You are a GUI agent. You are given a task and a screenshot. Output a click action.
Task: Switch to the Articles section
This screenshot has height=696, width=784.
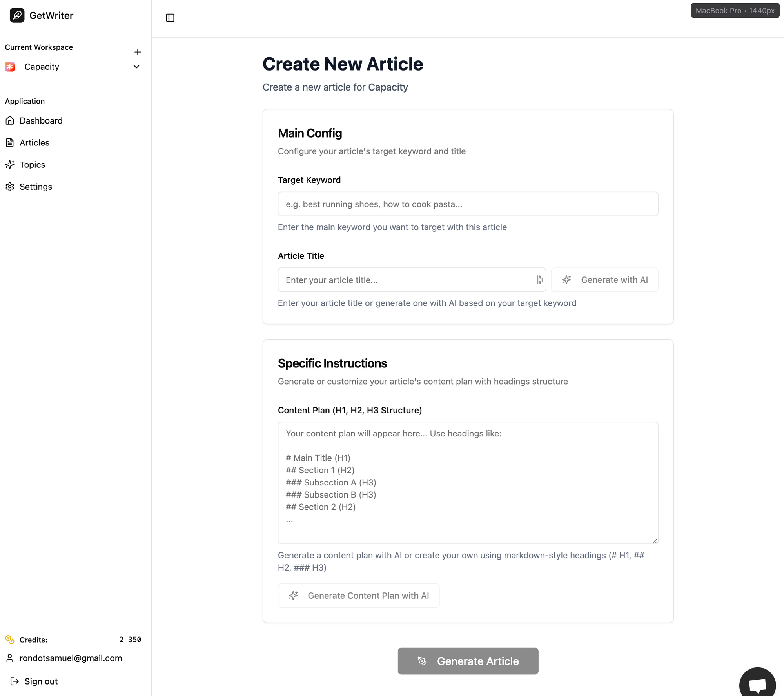34,142
